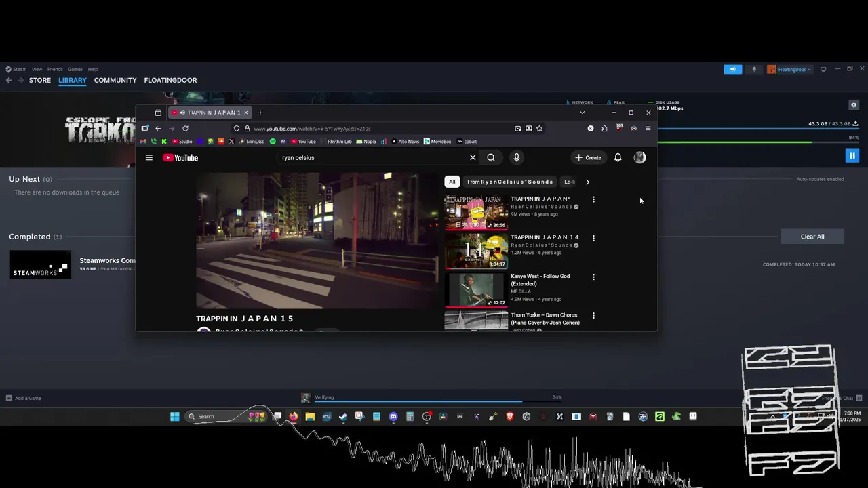The height and width of the screenshot is (488, 868).
Task: Go back in the browser window
Action: 158,128
